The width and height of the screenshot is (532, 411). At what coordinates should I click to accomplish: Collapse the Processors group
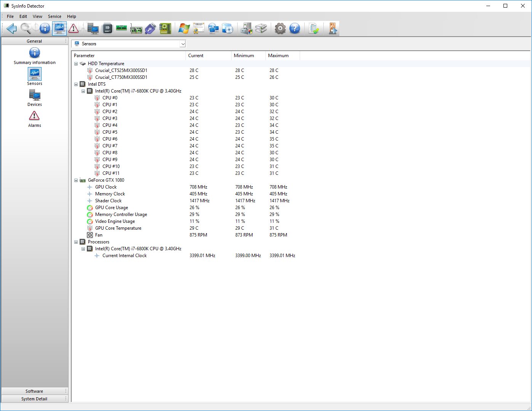click(x=76, y=242)
